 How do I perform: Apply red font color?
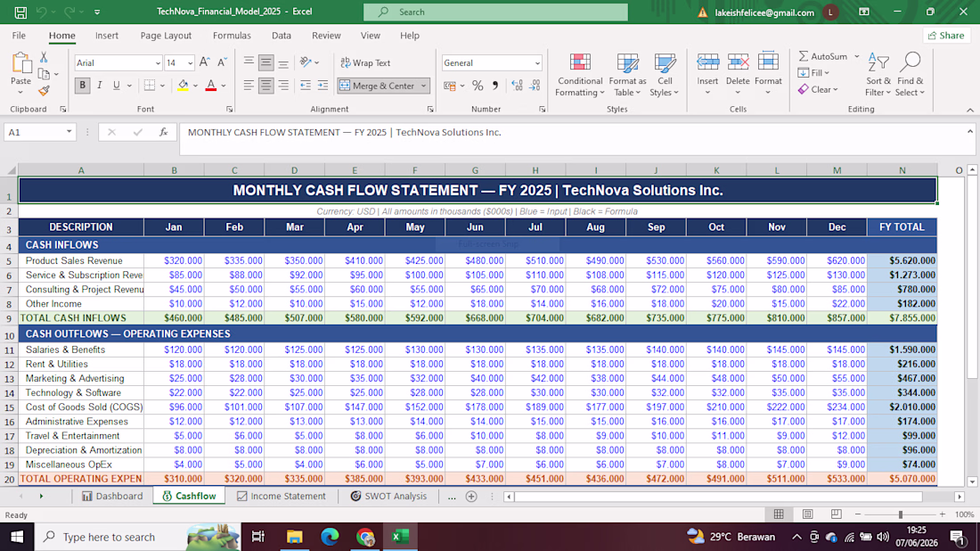tap(210, 86)
